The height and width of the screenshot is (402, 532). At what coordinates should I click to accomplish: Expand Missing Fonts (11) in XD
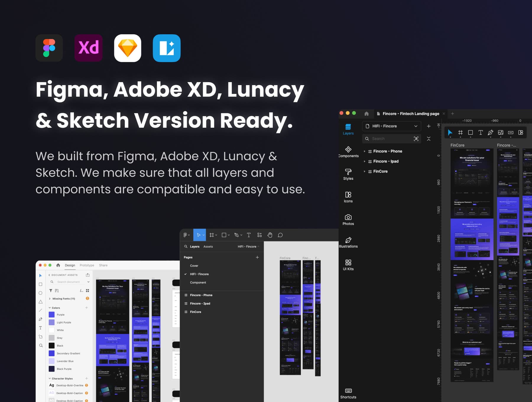(x=50, y=299)
